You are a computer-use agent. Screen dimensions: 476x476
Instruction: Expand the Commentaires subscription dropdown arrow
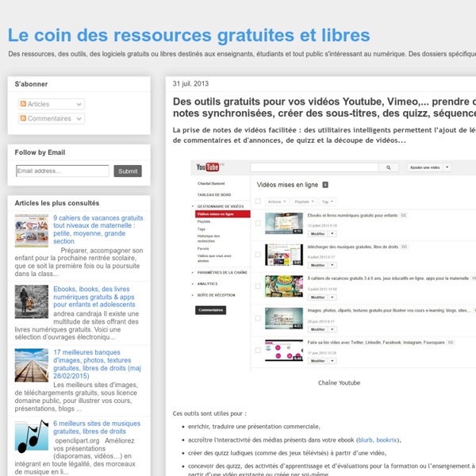(79, 118)
